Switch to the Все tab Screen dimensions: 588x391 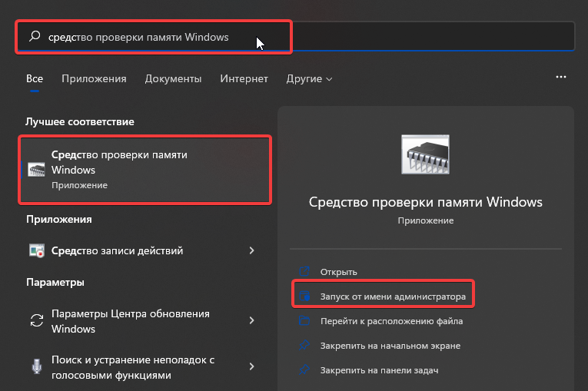[x=35, y=78]
